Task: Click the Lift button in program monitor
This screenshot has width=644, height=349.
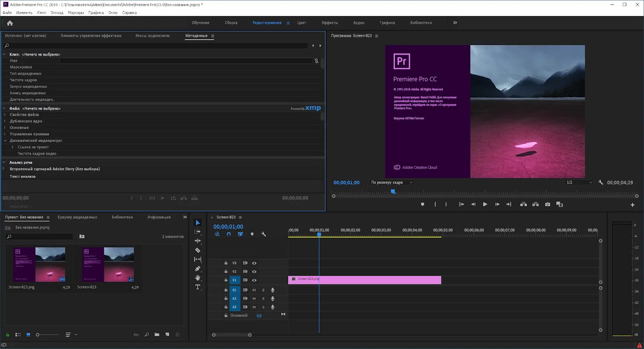Action: [523, 204]
